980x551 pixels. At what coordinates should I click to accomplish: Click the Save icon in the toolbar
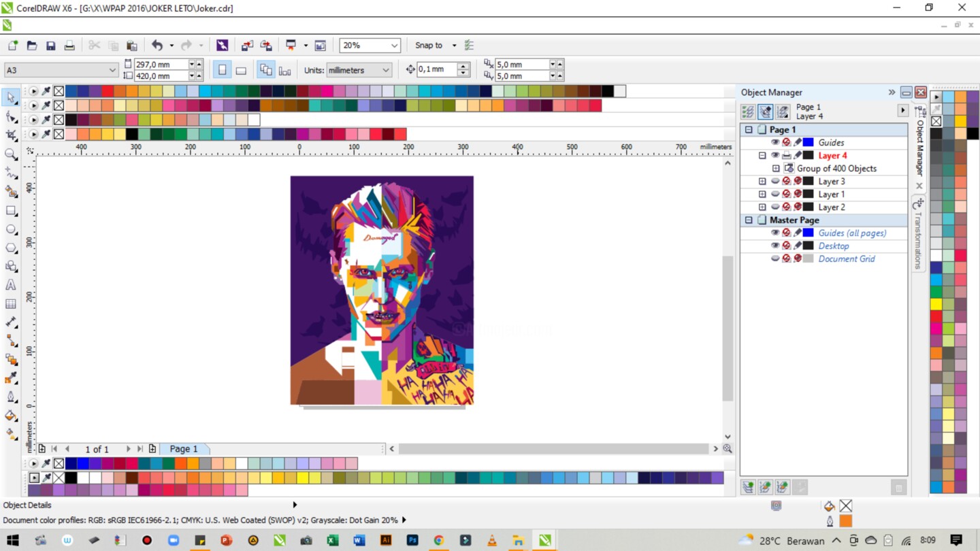[50, 46]
